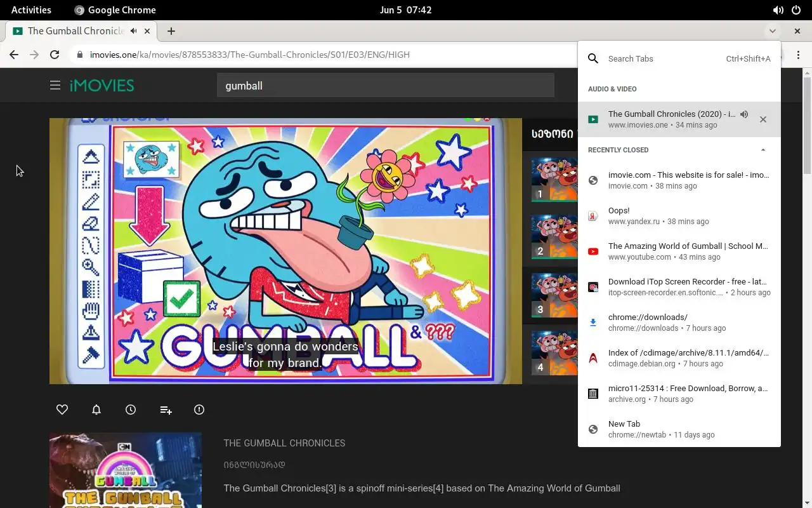Click the notification bell icon below the video
This screenshot has height=508, width=812.
pyautogui.click(x=96, y=410)
